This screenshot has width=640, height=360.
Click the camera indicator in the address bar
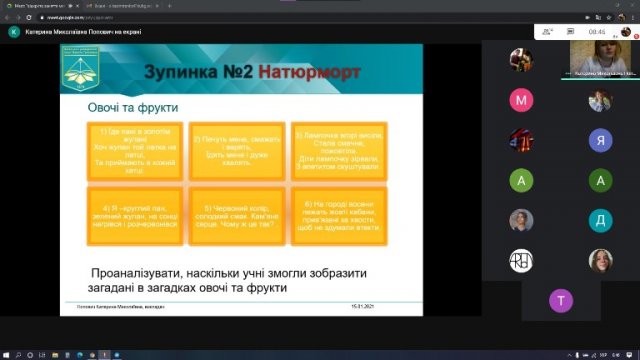pos(587,18)
